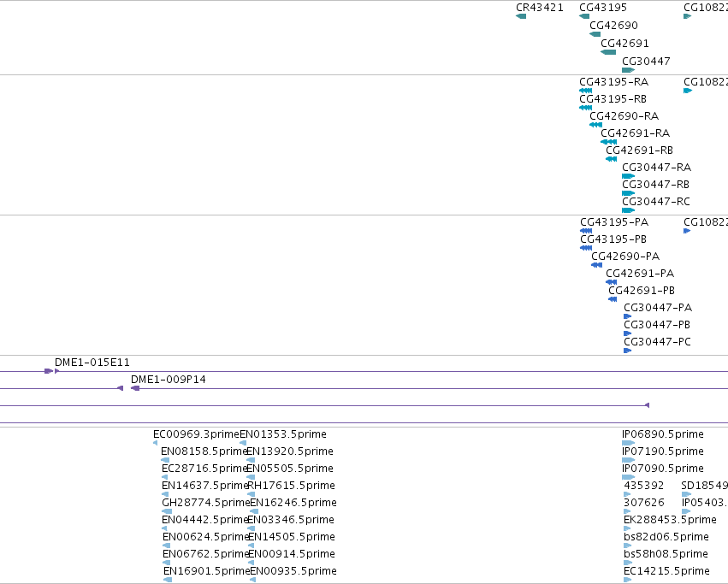728x584 pixels.
Task: Select the IP06890.5prime EST feature bar
Action: [x=628, y=443]
